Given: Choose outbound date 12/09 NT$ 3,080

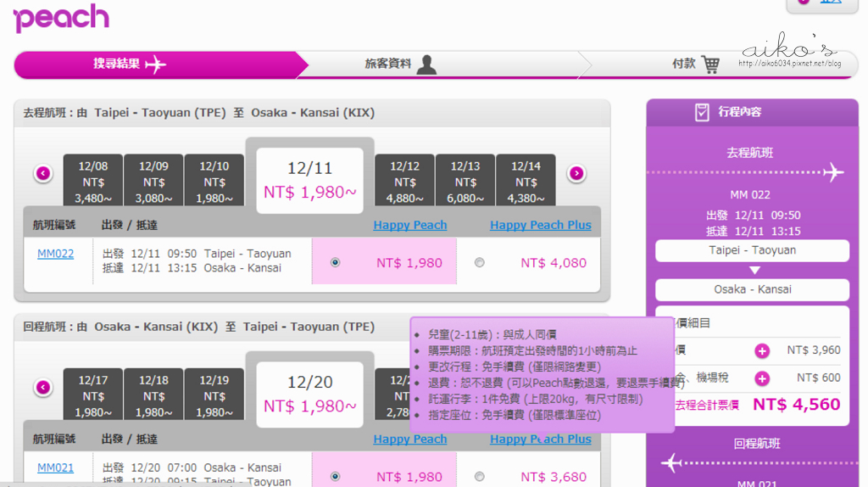Looking at the screenshot, I should [153, 181].
